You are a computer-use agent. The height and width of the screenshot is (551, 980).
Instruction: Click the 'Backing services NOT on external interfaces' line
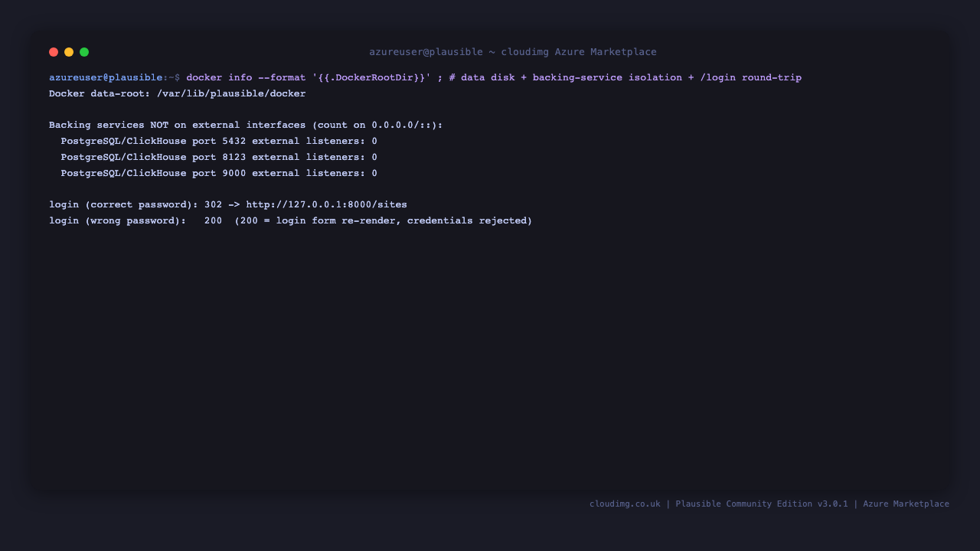[x=246, y=125]
